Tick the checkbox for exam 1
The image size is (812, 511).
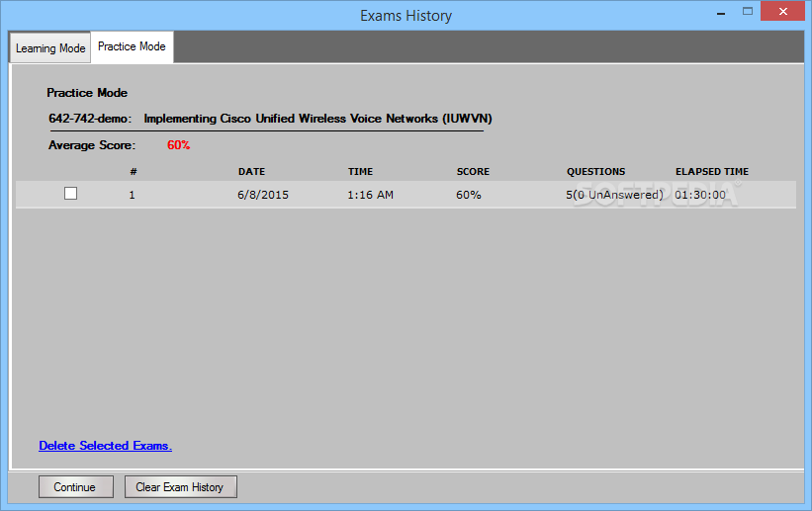pos(71,194)
